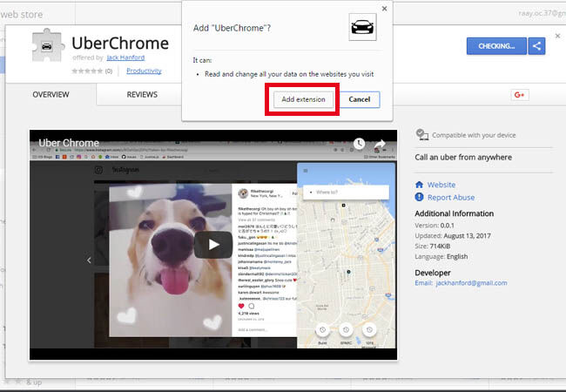
Task: Click the 'Compatible with your device' text
Action: coord(474,135)
